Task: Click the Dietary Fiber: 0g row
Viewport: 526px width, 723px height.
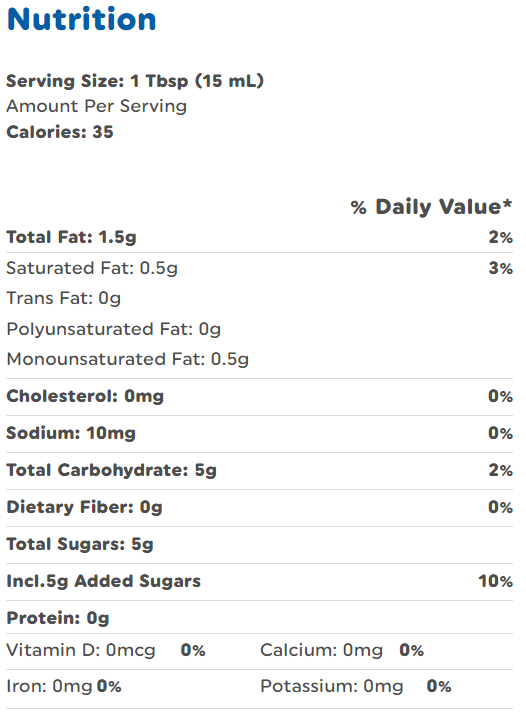Action: click(x=259, y=507)
